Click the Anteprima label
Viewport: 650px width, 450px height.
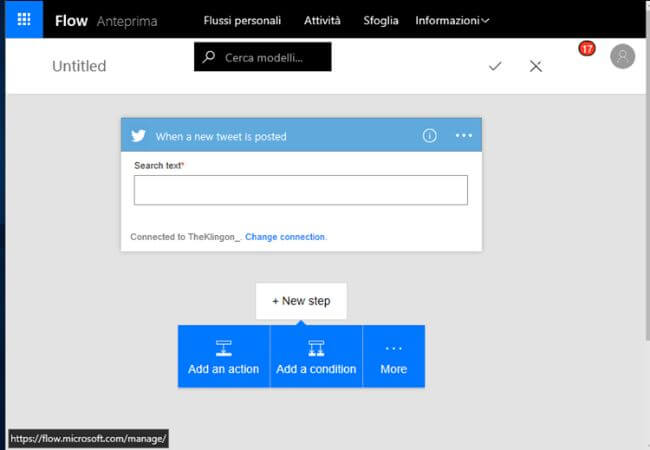coord(127,21)
